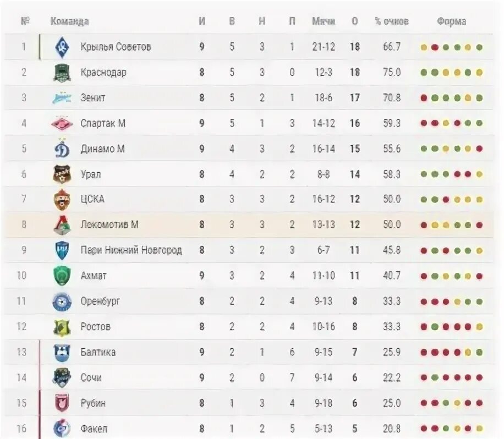Screen dimensions: 504x439
Task: Click the Краснодар club crest
Action: click(x=62, y=73)
